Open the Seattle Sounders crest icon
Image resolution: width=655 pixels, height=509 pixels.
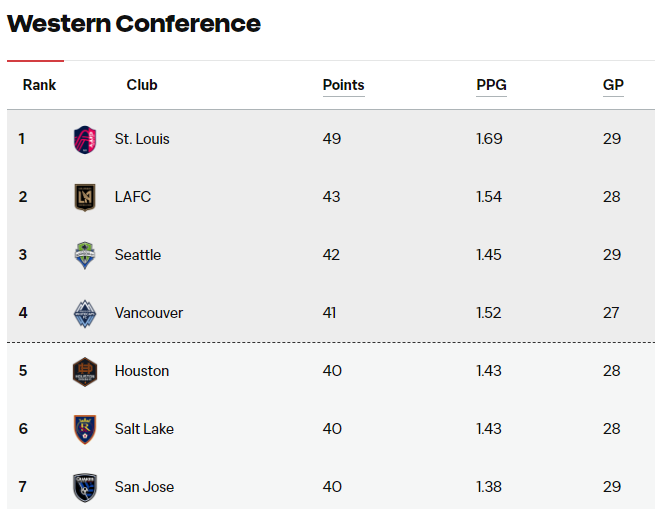(85, 255)
